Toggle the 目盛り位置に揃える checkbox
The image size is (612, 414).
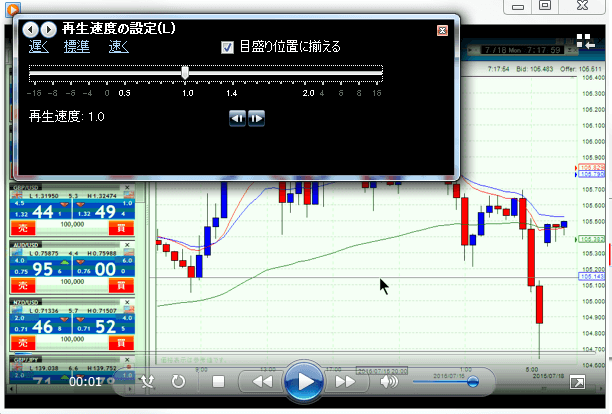pos(228,46)
